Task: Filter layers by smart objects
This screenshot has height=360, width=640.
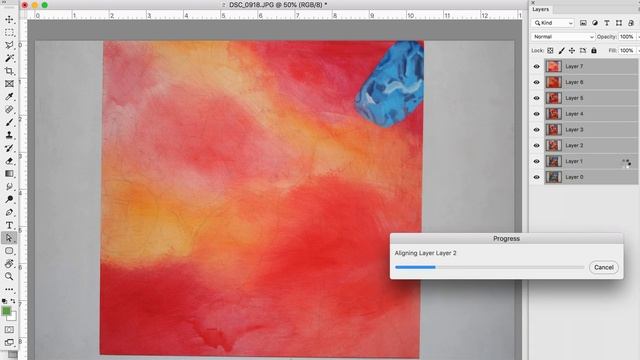Action: pyautogui.click(x=631, y=23)
